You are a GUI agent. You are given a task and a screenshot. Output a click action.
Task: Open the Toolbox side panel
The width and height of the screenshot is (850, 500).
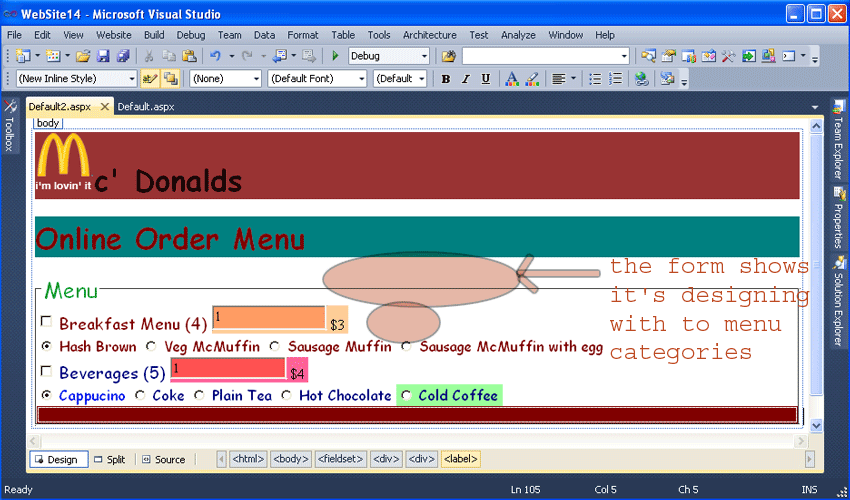click(x=9, y=126)
